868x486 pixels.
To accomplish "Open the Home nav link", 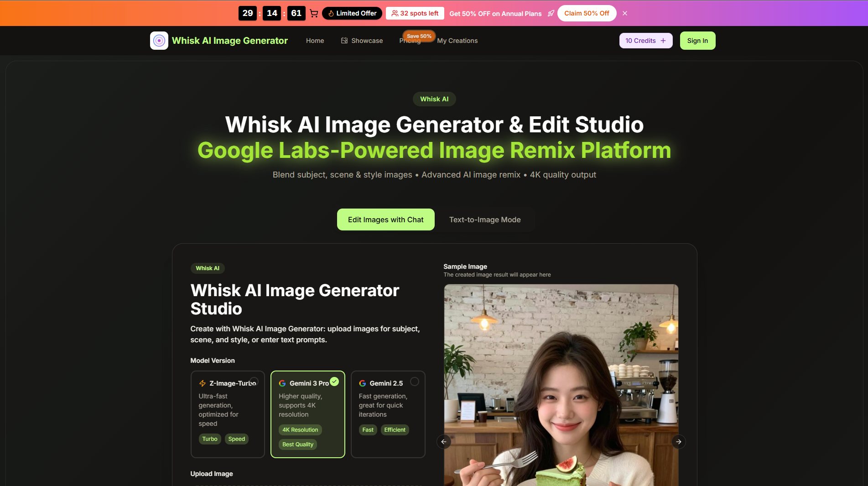I will tap(315, 41).
